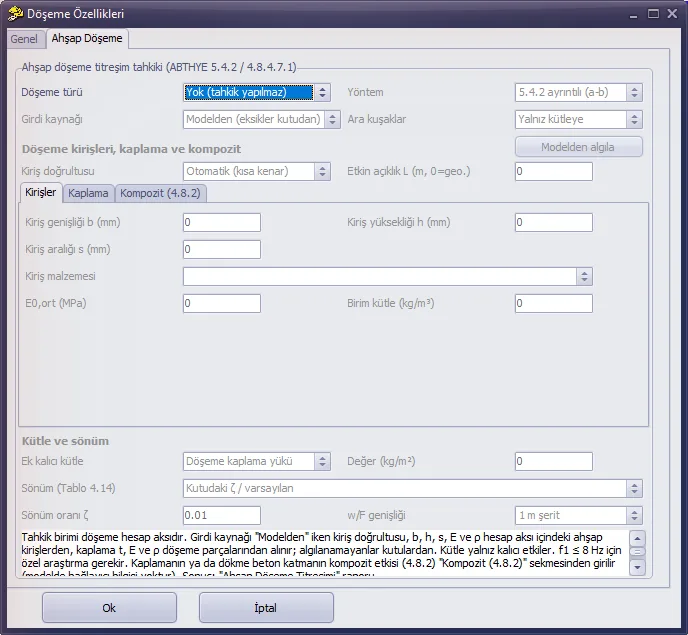Open the Ek kalıcı kütle dropdown

tap(257, 461)
